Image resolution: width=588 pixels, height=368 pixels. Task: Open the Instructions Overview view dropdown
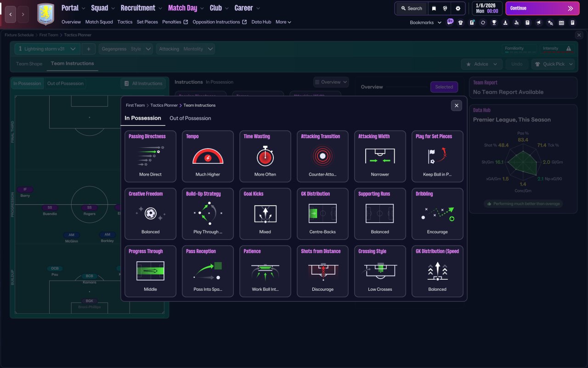coord(331,82)
